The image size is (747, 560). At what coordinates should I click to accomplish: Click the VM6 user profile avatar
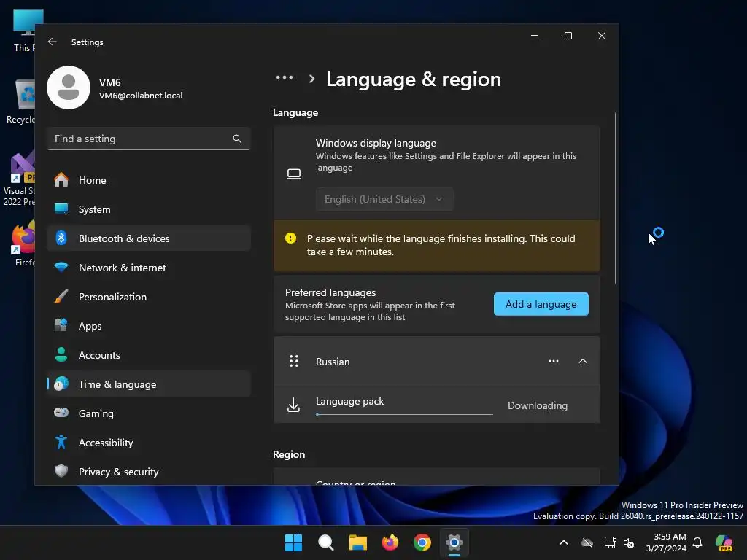tap(69, 87)
